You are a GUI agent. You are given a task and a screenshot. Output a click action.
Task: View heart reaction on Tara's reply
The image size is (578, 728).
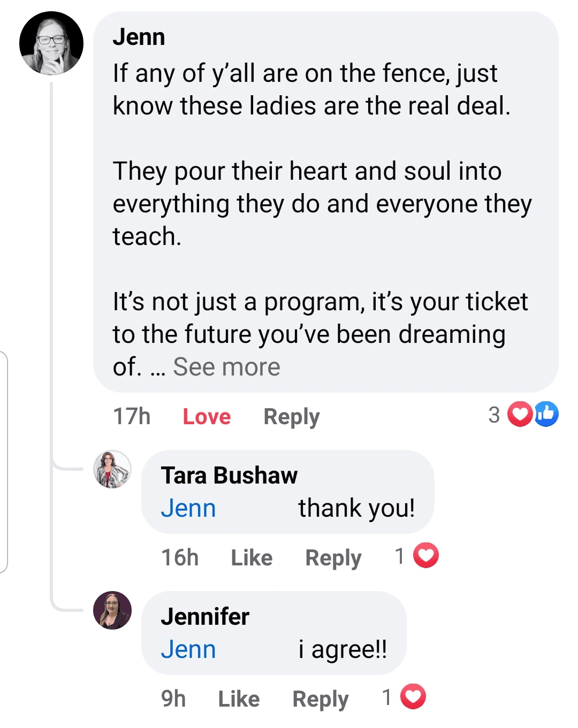click(426, 555)
